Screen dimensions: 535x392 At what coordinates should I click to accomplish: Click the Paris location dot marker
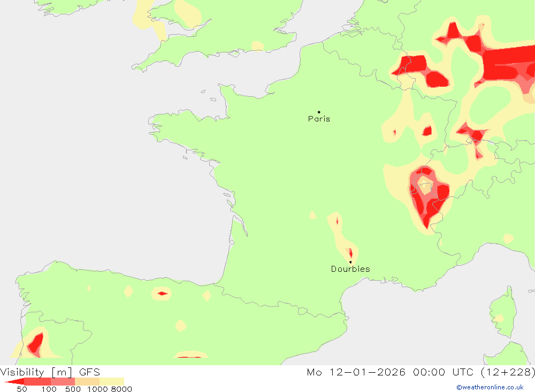point(319,112)
